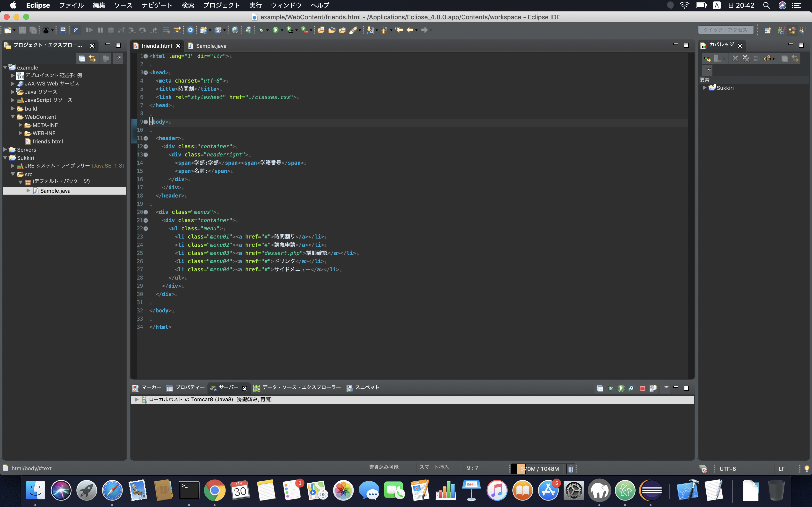Screen dimensions: 812x507
Task: Start server in debug mode from Servers panel
Action: click(x=610, y=388)
